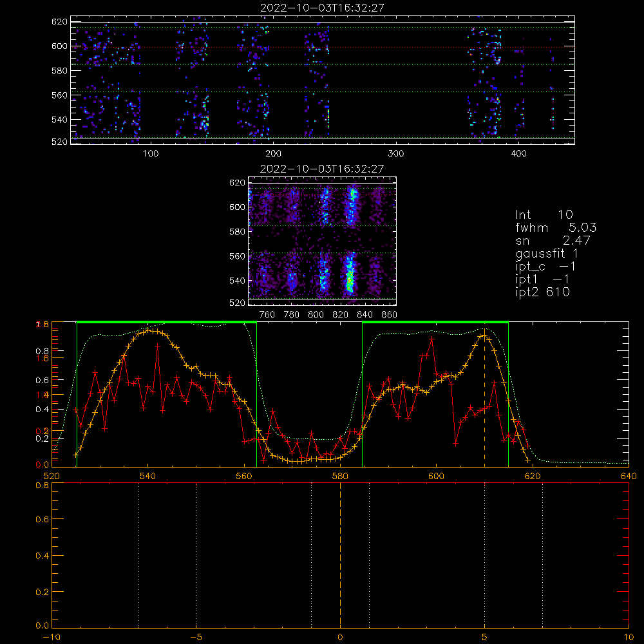Select the 'sn 2.47' parameter text
The height and width of the screenshot is (644, 644).
click(553, 240)
